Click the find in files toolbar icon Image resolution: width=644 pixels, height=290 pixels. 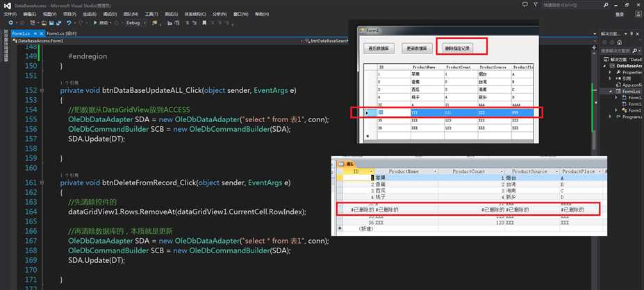tap(155, 23)
